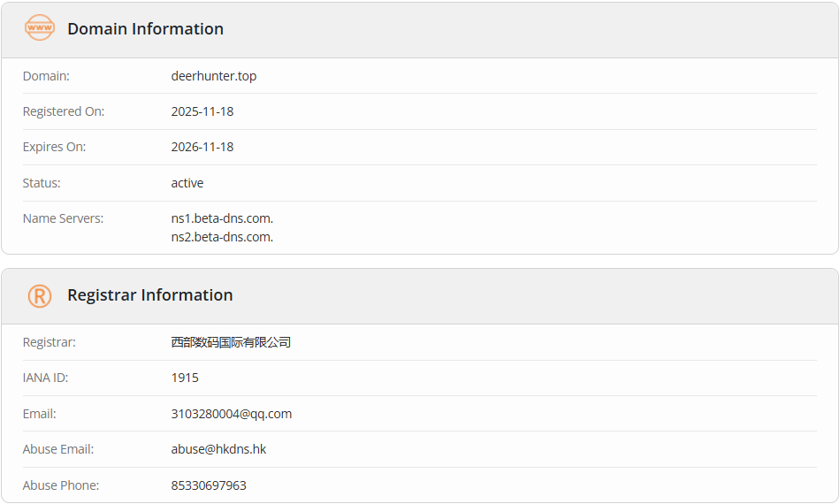
Task: Click the Abuse Email field label
Action: [x=58, y=449]
